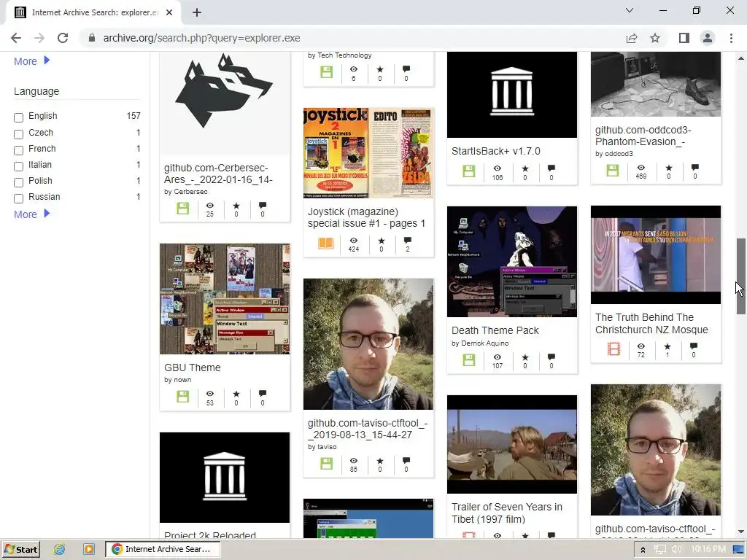
Task: Open StartIsBack+ v1.7.0 link
Action: 496,151
